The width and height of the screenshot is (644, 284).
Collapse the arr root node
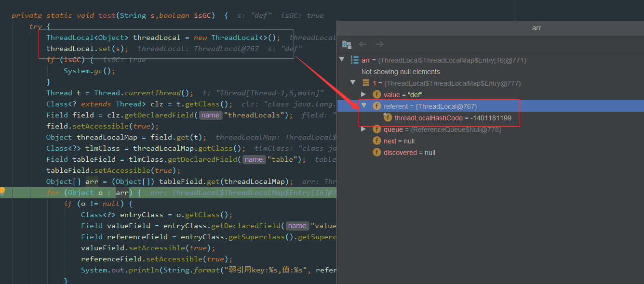point(342,60)
